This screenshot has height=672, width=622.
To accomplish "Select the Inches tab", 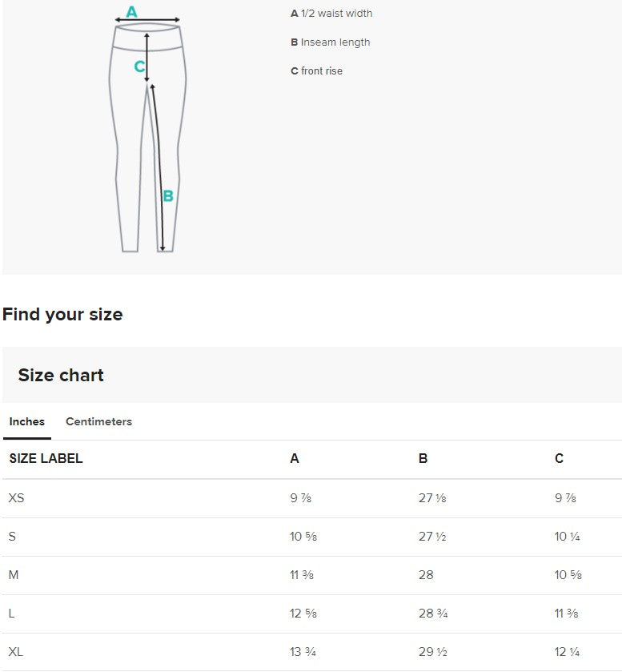I will 27,421.
